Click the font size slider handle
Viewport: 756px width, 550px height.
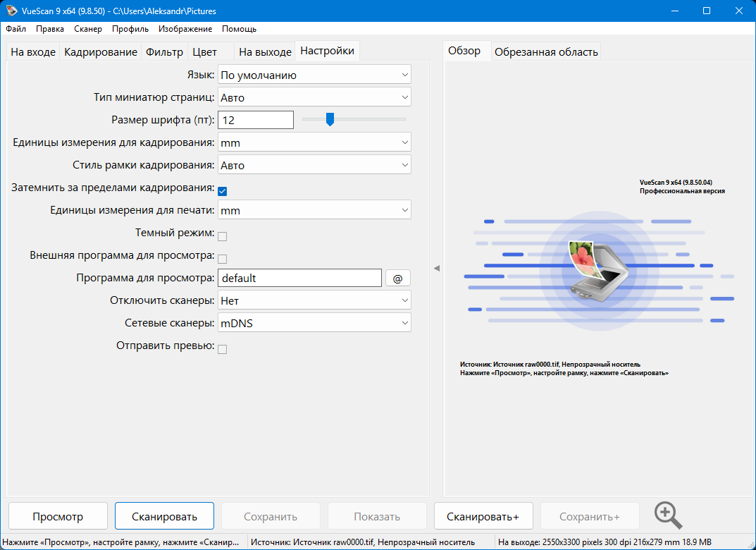[329, 120]
